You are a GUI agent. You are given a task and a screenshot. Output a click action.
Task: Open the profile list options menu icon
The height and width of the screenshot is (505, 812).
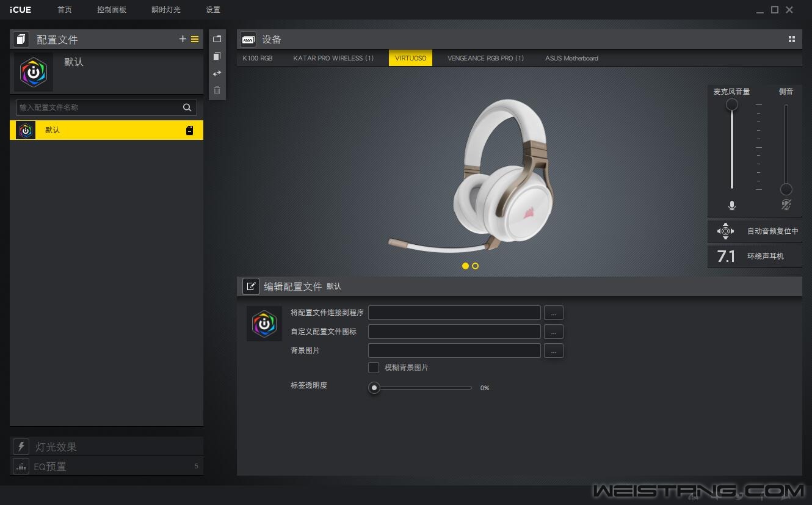(x=195, y=39)
